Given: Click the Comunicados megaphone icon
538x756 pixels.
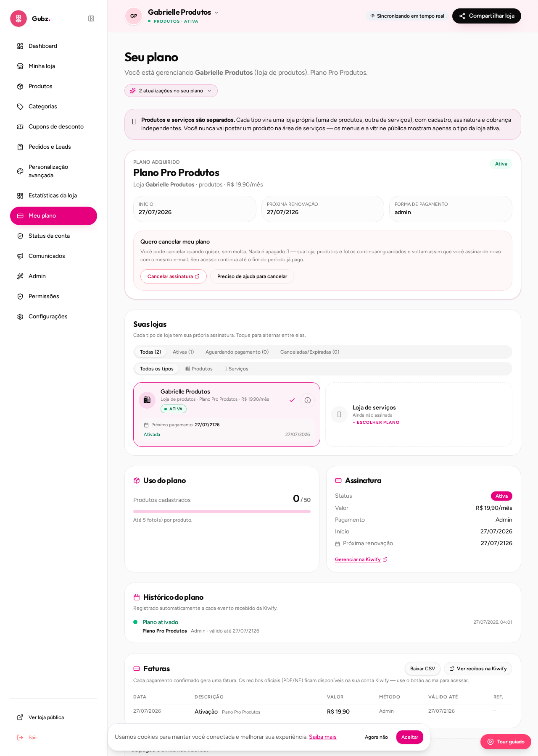Looking at the screenshot, I should click(x=20, y=256).
